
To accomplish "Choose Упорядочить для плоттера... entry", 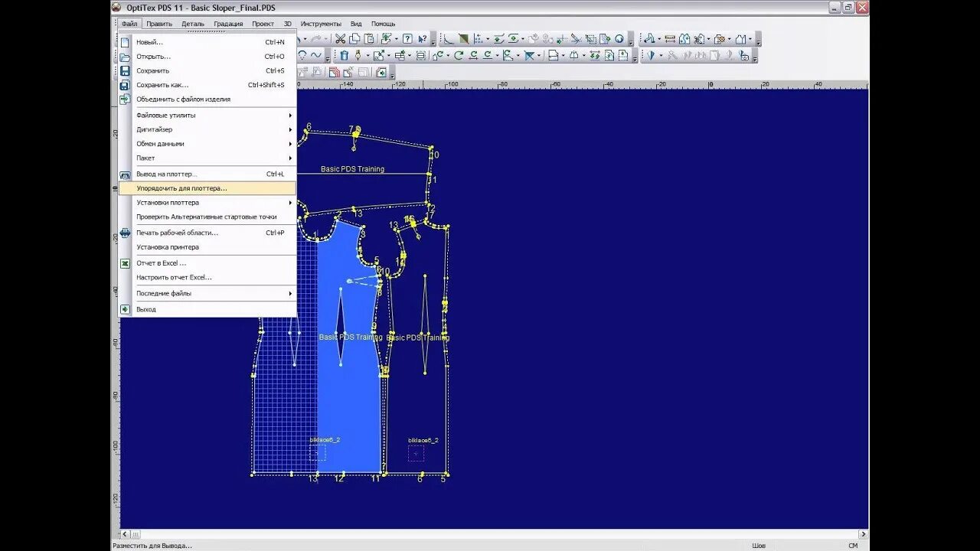I will click(x=207, y=187).
